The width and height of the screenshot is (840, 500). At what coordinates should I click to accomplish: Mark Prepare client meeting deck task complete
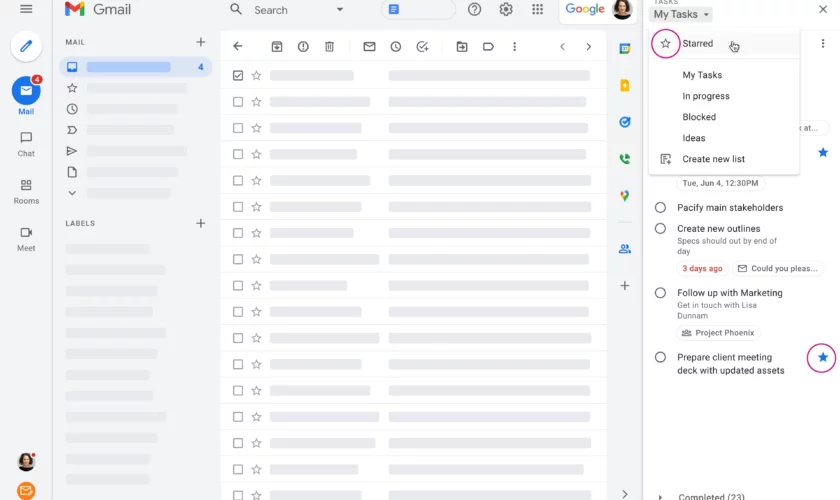[660, 357]
